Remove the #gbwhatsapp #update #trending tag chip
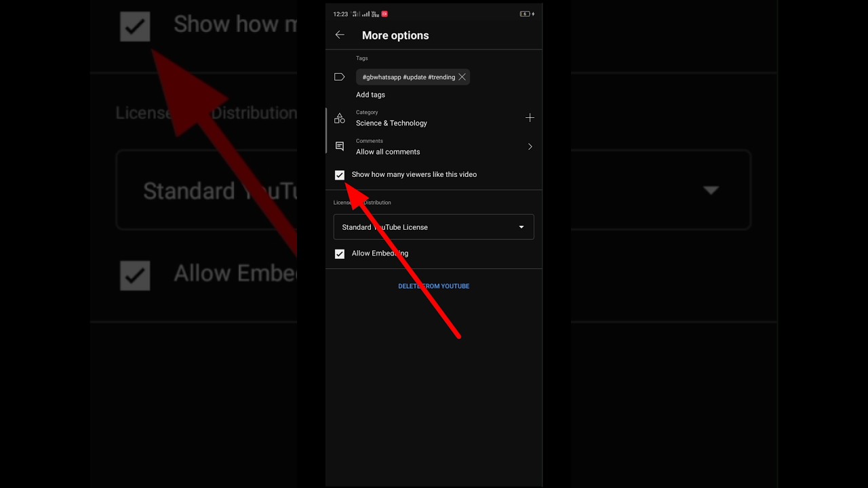The height and width of the screenshot is (488, 868). point(462,77)
